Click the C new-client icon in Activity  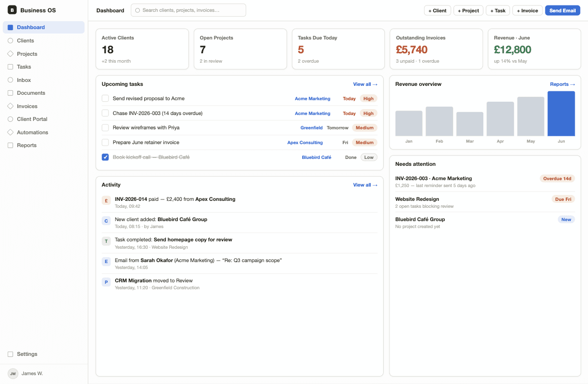pyautogui.click(x=106, y=221)
